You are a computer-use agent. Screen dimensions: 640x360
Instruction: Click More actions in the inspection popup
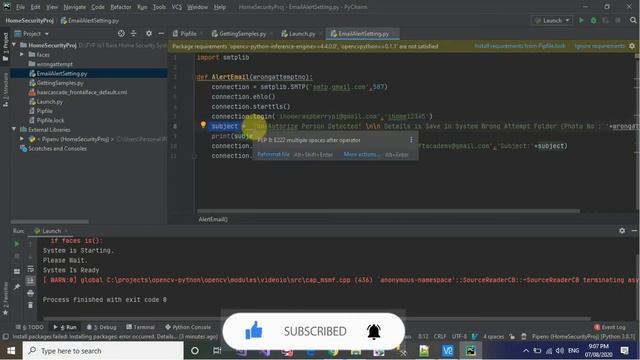[x=362, y=154]
